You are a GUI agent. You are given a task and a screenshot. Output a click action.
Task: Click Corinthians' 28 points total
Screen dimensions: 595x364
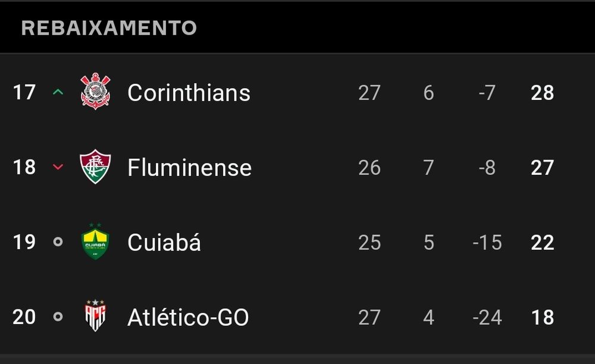(542, 93)
